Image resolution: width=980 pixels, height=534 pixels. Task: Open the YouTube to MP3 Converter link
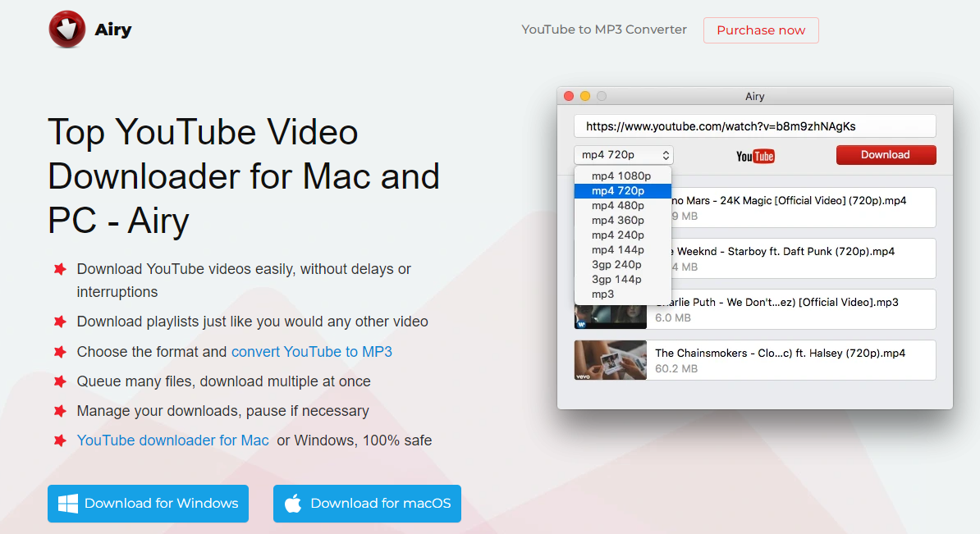[x=604, y=30]
